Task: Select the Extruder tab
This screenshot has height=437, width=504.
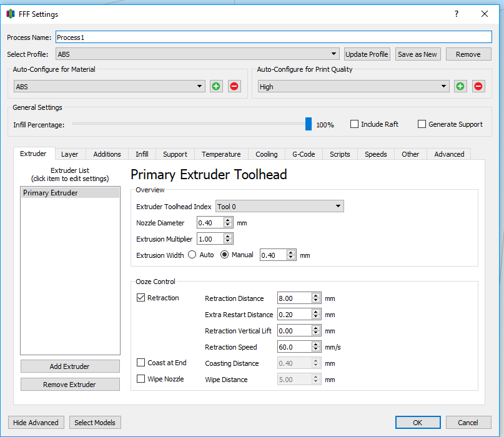Action: 34,154
